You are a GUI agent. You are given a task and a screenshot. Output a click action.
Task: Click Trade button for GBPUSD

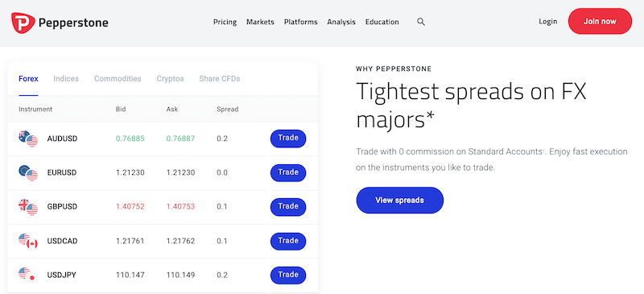click(288, 207)
